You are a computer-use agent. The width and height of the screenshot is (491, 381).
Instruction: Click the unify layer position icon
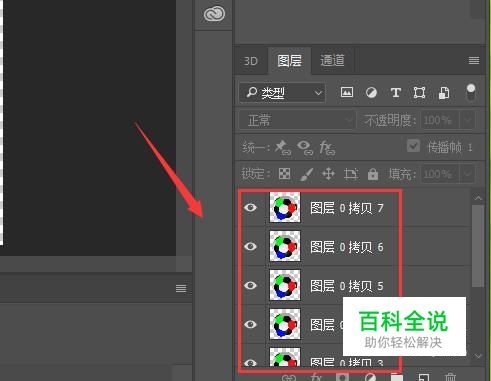coord(282,147)
